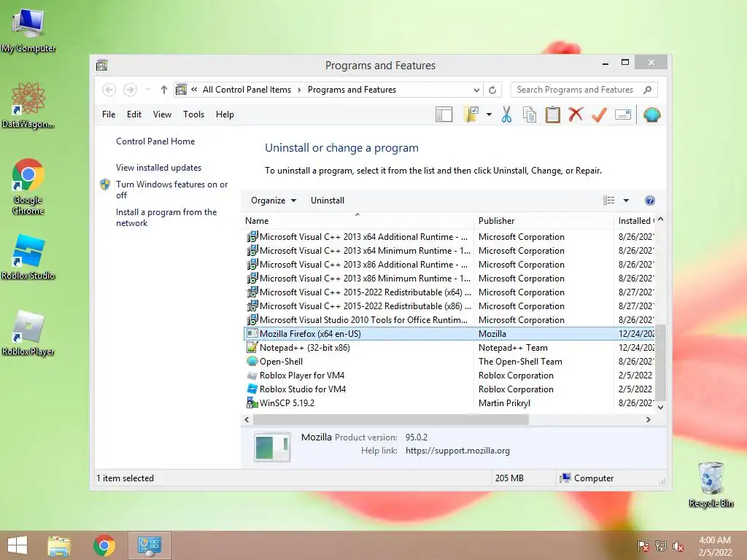
Task: Open the Open-Shell settings shell icon
Action: tap(651, 114)
